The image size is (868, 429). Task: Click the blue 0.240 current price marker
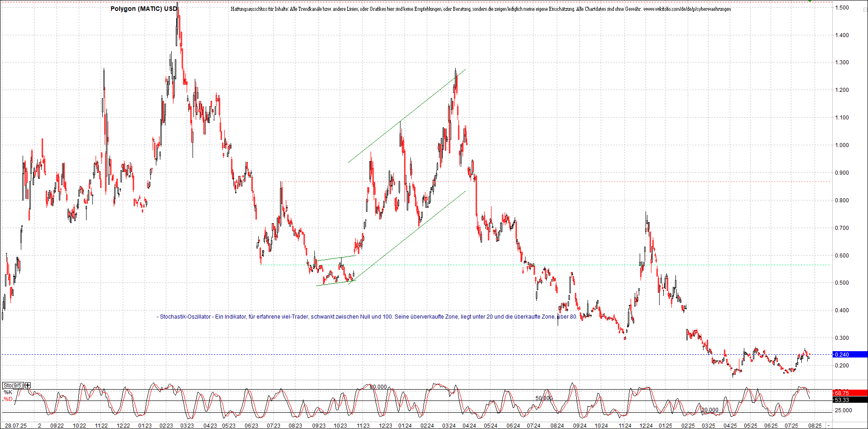point(841,355)
